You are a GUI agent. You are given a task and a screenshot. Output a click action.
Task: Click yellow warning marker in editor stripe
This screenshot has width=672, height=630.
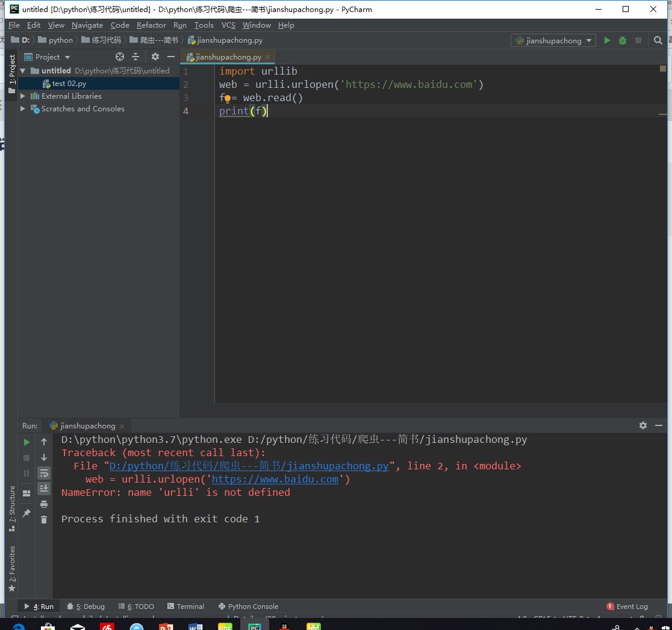coord(662,69)
